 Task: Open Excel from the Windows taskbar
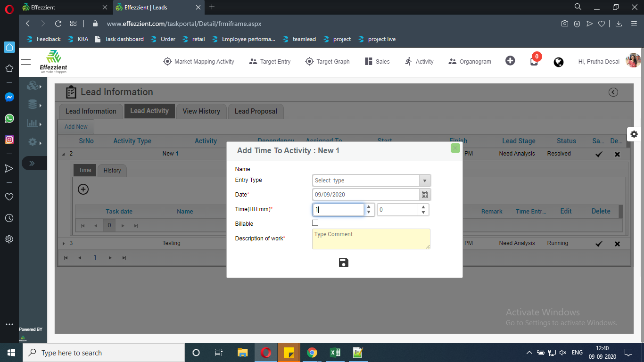(x=335, y=353)
